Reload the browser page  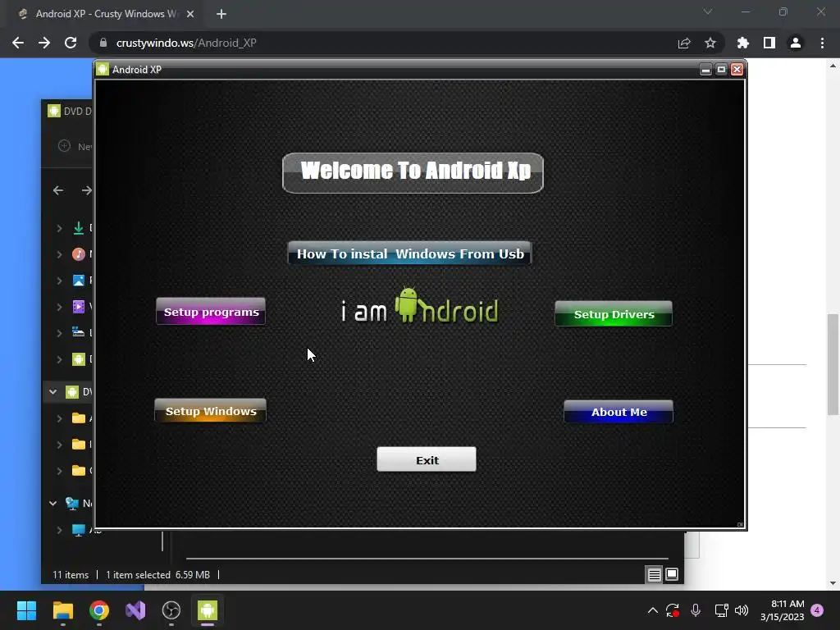click(x=71, y=43)
